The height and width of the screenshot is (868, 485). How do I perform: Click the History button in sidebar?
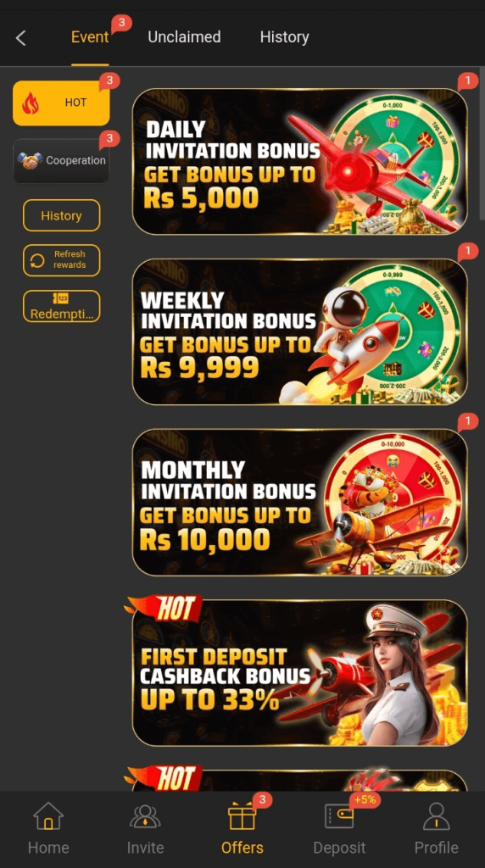pyautogui.click(x=61, y=215)
